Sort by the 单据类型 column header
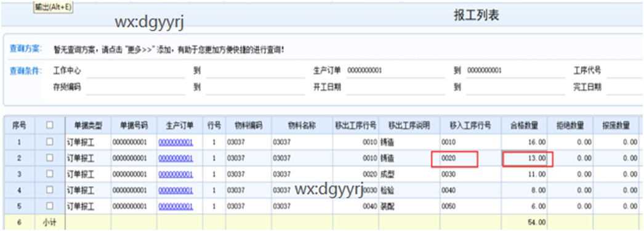644x231 pixels. pyautogui.click(x=88, y=126)
